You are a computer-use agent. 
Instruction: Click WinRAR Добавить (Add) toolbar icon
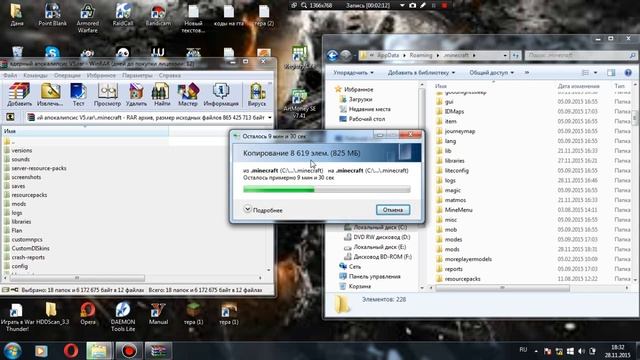tap(19, 95)
